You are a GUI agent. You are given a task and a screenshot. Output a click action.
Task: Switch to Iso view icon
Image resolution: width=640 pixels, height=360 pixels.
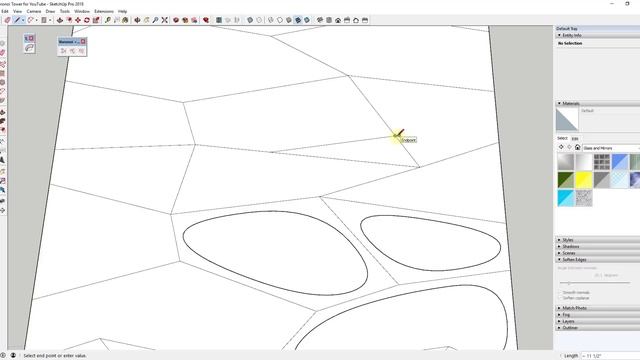tap(320, 20)
